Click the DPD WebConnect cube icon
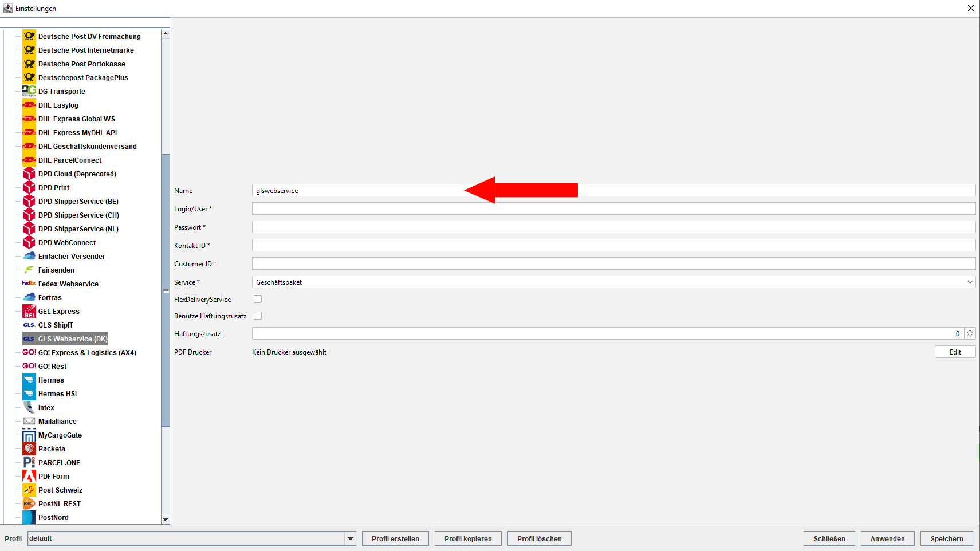Viewport: 980px width, 551px height. click(29, 242)
